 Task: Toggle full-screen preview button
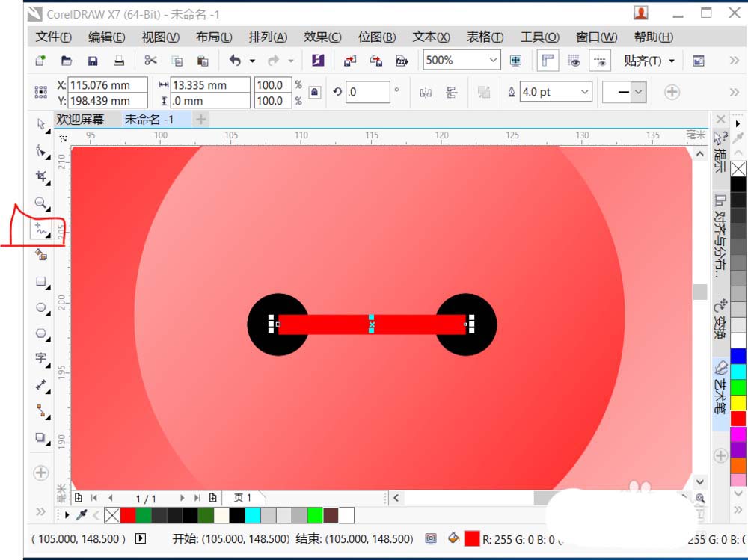pyautogui.click(x=515, y=60)
